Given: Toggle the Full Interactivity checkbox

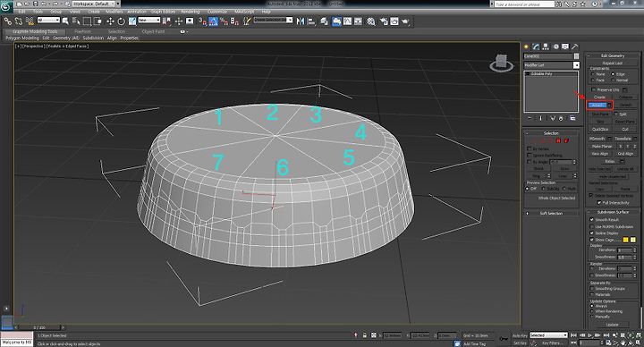Looking at the screenshot, I should 599,202.
